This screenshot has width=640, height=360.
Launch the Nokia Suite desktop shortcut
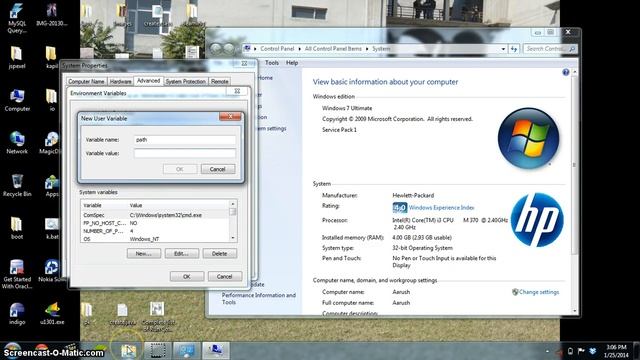[51, 271]
